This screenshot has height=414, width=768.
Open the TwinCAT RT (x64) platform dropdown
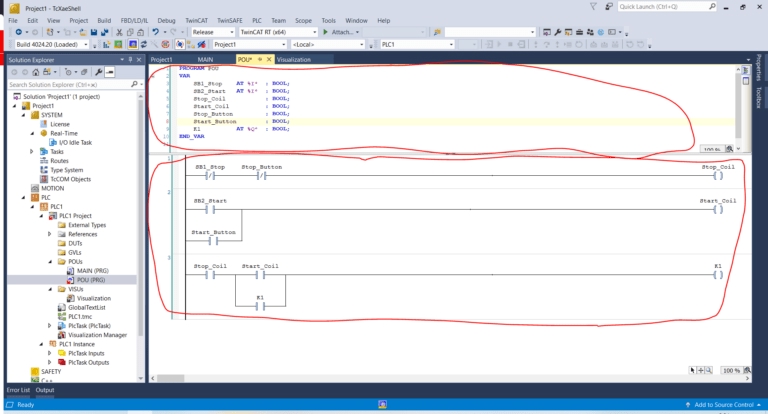(278, 32)
